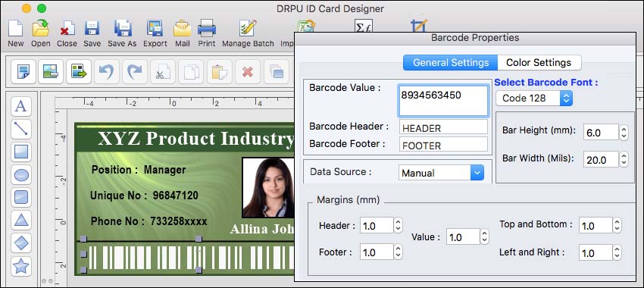Select the Rounded Rectangle tool
This screenshot has width=644, height=288.
point(21,198)
